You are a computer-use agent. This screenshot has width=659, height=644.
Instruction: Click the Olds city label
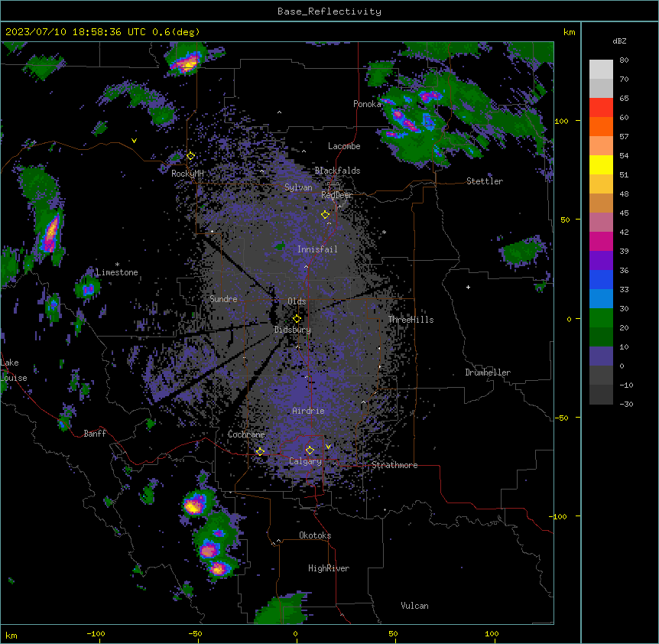(297, 301)
